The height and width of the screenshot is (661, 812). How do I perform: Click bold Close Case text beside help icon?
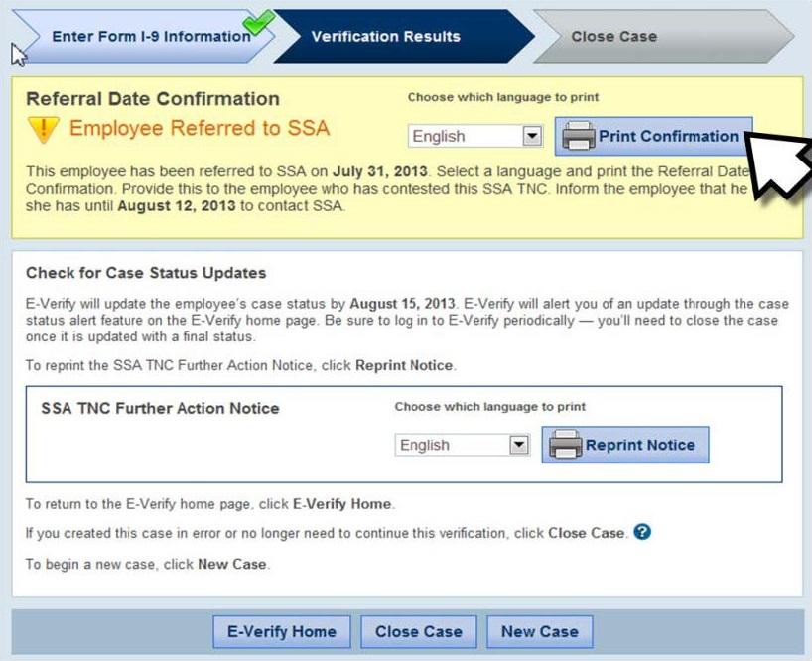[587, 533]
